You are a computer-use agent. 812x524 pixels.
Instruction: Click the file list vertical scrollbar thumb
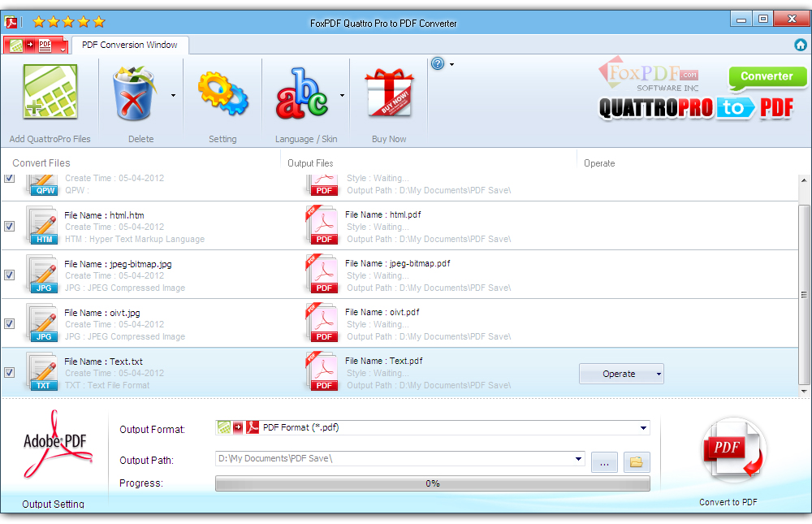tap(804, 294)
